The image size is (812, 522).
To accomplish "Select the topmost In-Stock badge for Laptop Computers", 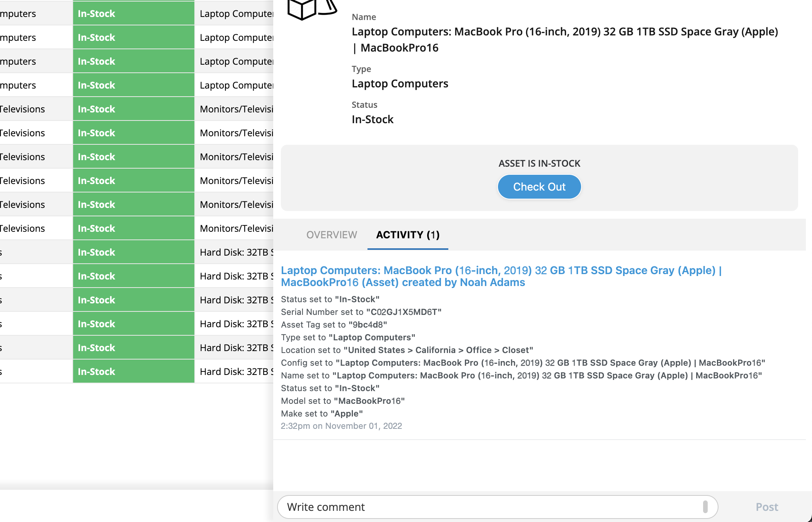I will click(x=96, y=13).
